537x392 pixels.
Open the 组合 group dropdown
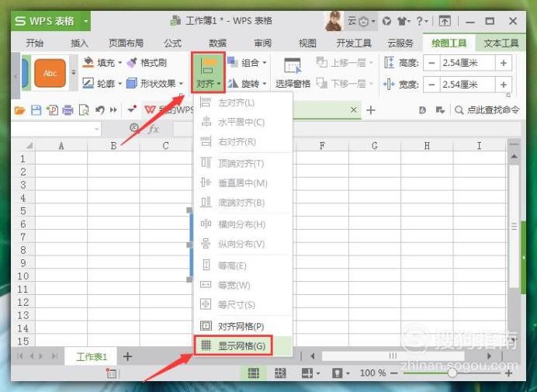[247, 63]
